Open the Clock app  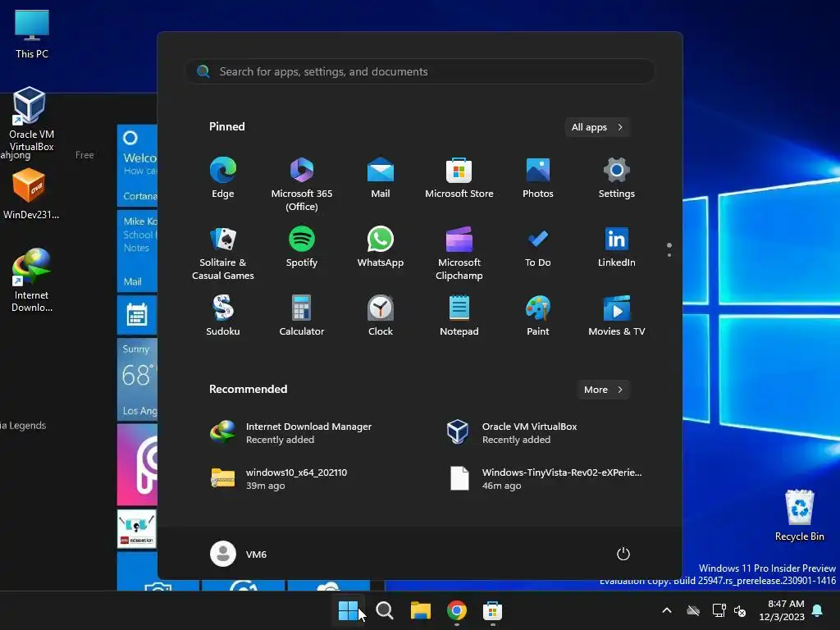click(x=381, y=316)
